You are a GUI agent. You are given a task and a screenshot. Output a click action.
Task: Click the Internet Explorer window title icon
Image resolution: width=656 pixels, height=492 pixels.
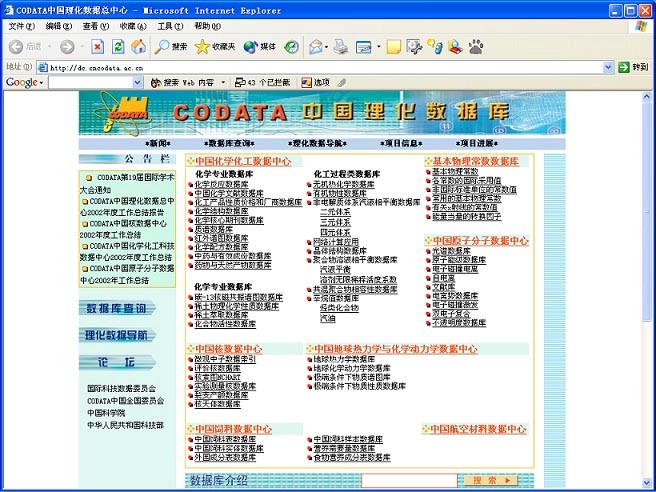pos(9,10)
